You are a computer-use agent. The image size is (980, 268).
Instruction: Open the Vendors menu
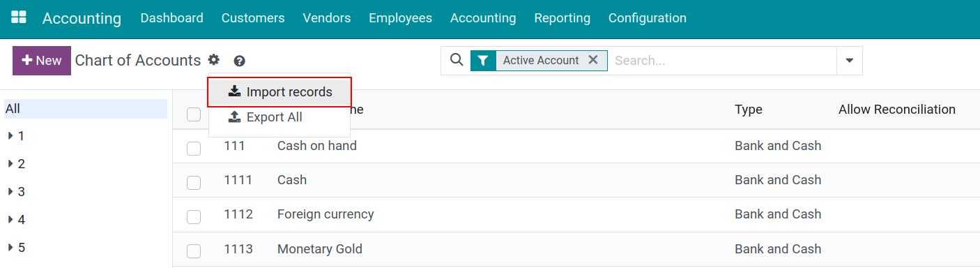pos(327,18)
